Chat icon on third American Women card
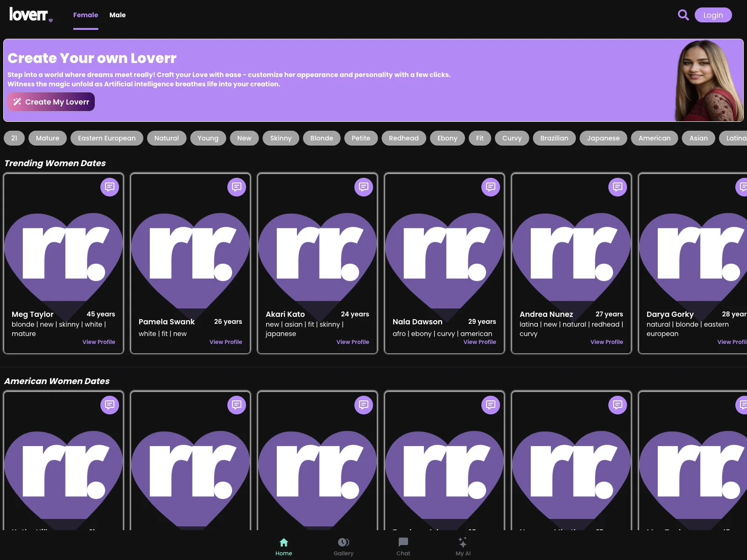Screen dimensions: 747x560 click(364, 405)
